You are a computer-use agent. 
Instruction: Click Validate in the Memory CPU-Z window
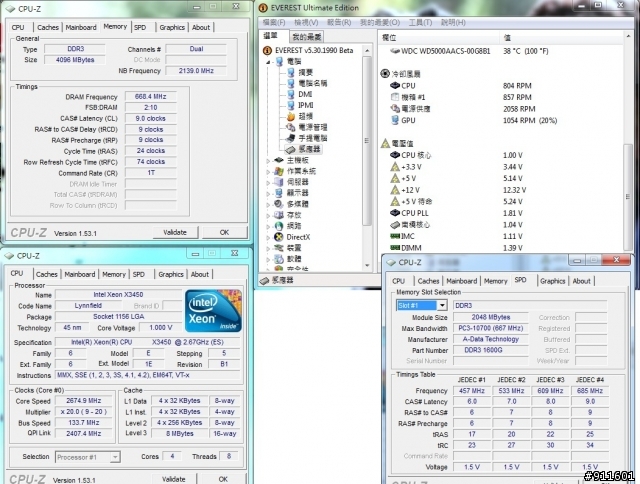click(x=175, y=232)
